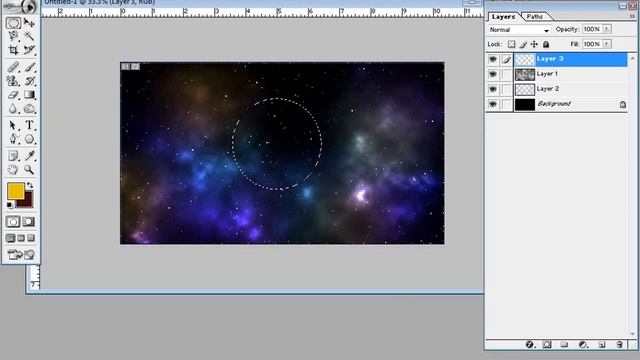640x360 pixels.
Task: Toggle lock position
Action: (534, 44)
